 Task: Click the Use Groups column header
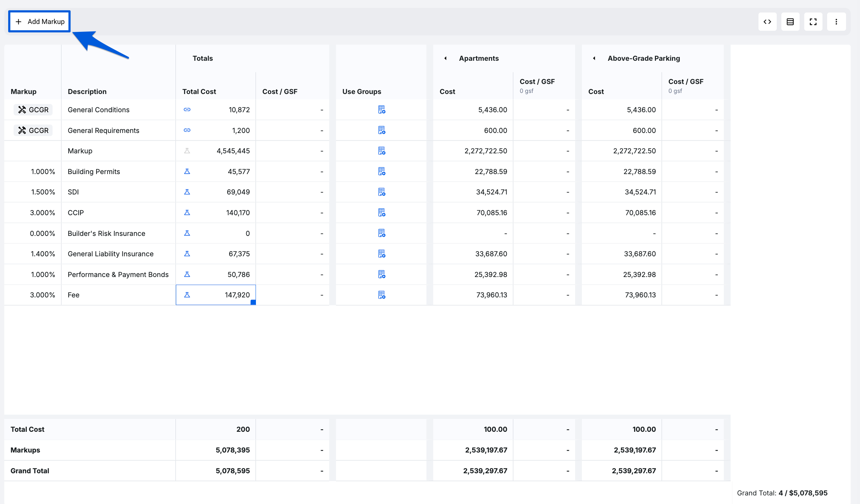click(x=362, y=92)
